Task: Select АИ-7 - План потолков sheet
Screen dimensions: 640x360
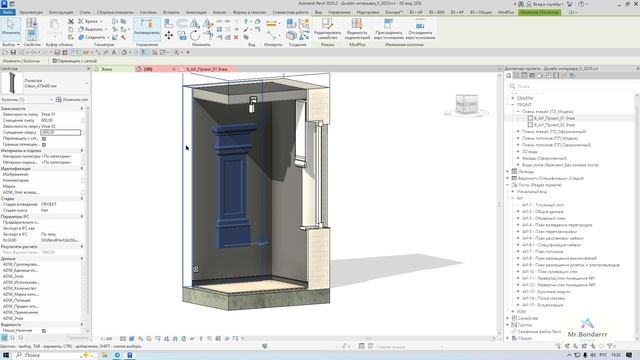Action: (542, 251)
